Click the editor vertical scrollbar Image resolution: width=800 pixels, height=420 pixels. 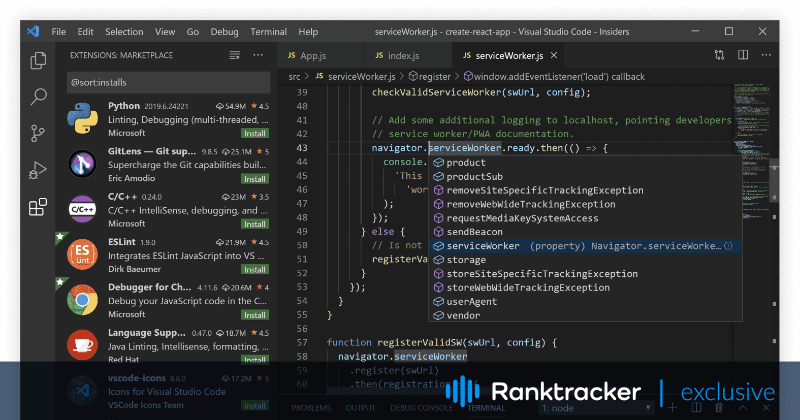[x=774, y=181]
